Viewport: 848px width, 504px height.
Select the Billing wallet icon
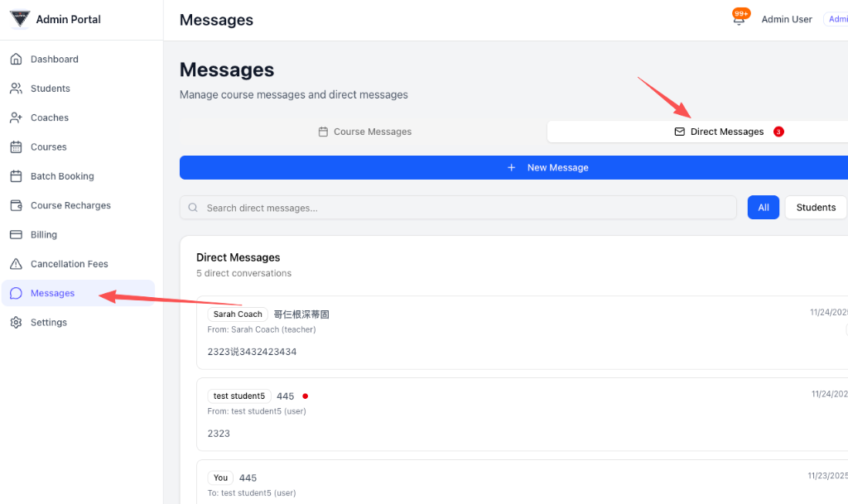tap(17, 234)
